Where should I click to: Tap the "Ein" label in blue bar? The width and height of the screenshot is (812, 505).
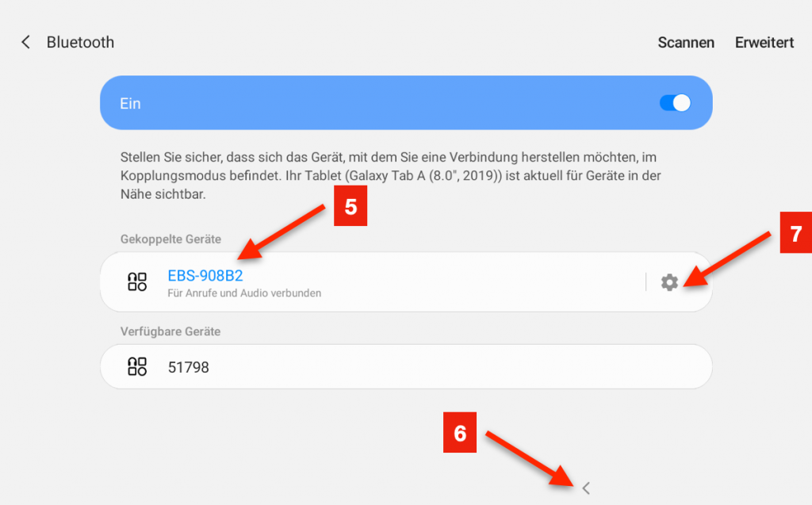coord(130,104)
